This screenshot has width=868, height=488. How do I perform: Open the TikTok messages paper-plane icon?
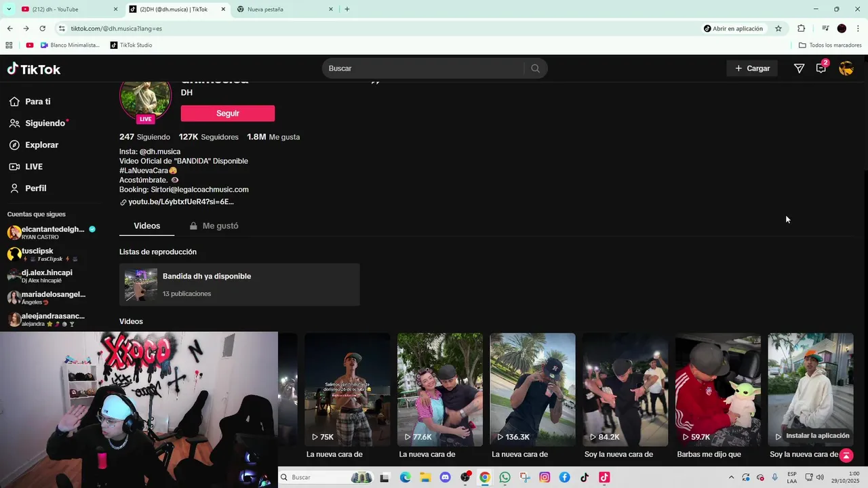799,68
